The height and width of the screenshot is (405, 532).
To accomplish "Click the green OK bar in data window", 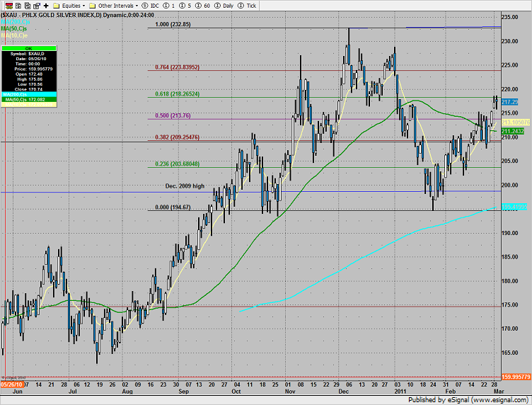I will (x=29, y=49).
